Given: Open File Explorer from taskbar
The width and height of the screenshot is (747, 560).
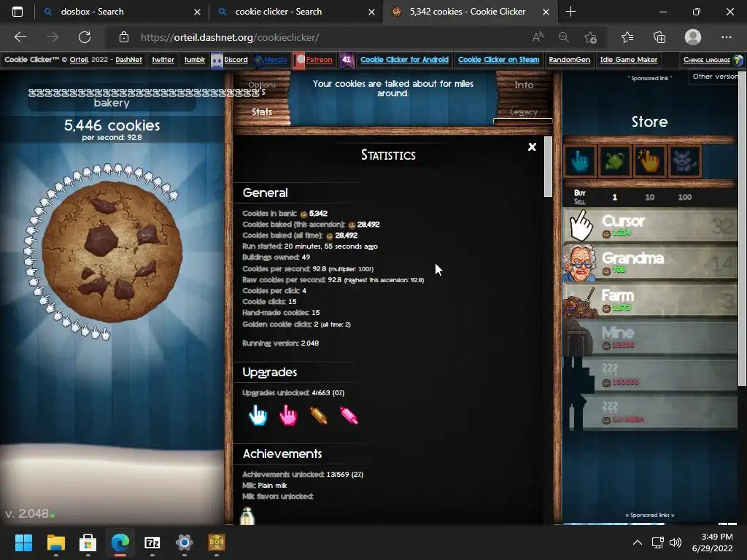Looking at the screenshot, I should 55,542.
